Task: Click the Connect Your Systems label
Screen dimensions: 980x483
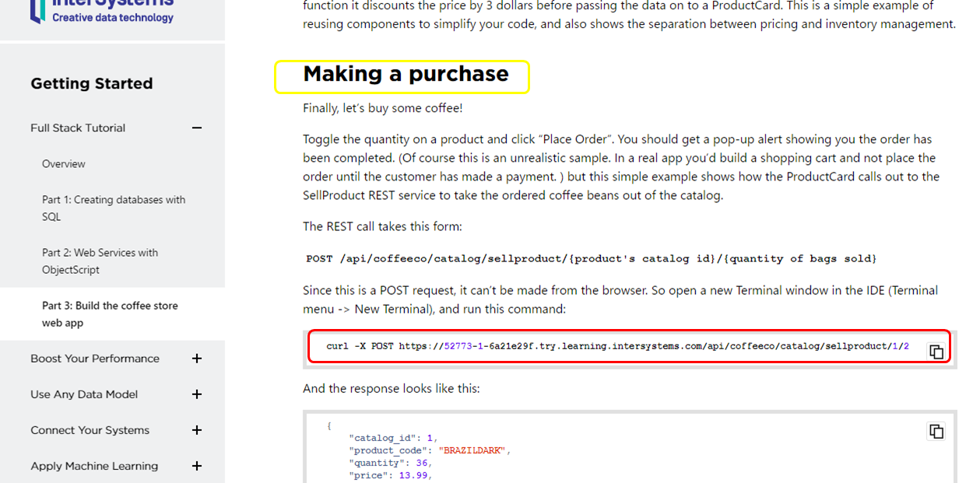Action: tap(90, 430)
